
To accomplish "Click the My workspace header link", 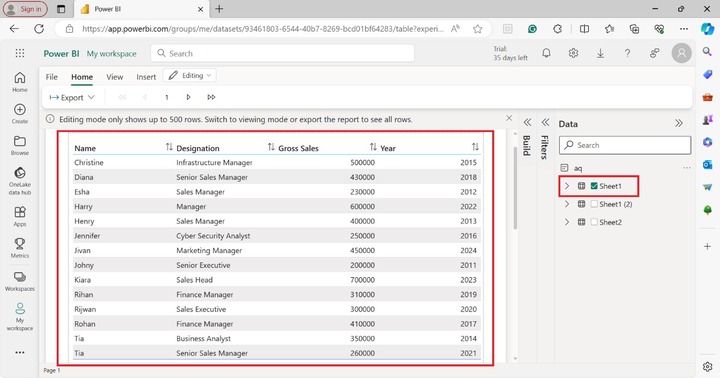I will point(112,54).
